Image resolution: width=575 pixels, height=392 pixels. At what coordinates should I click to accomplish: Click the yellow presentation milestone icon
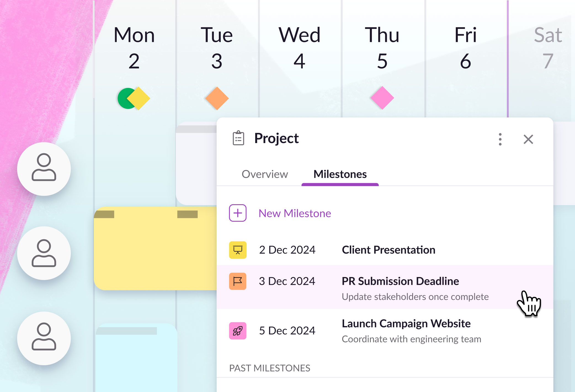[238, 250]
